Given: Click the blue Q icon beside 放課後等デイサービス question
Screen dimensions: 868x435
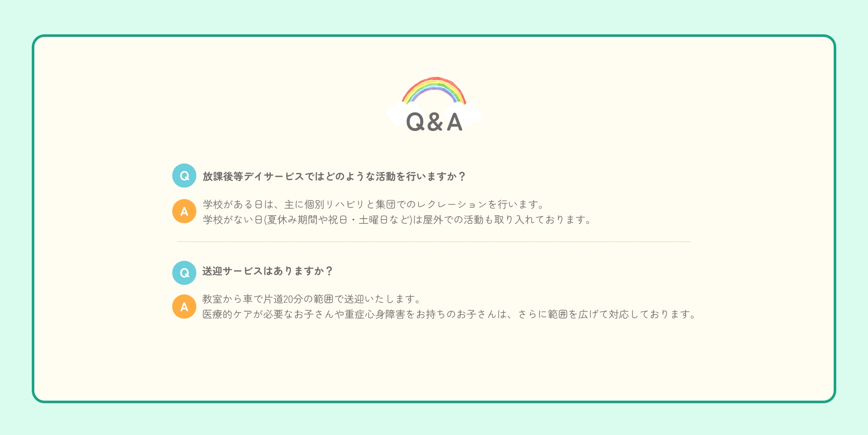Looking at the screenshot, I should point(184,176).
